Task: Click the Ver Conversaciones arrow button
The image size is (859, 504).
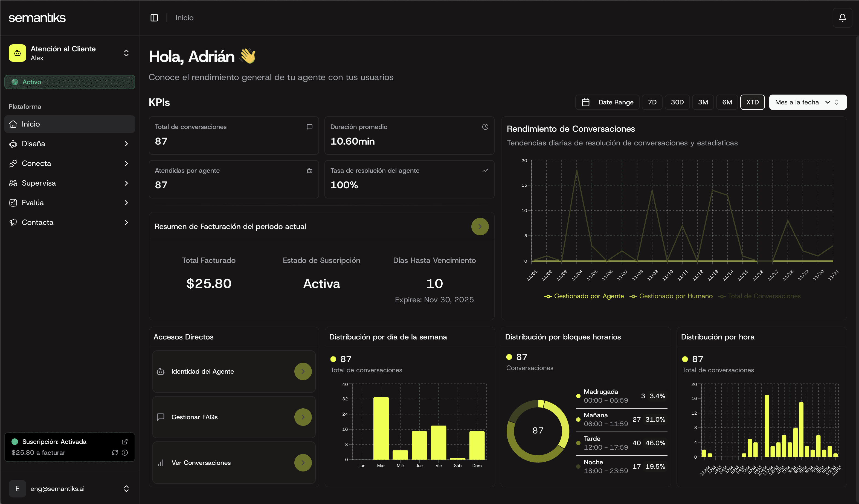Action: coord(303,463)
